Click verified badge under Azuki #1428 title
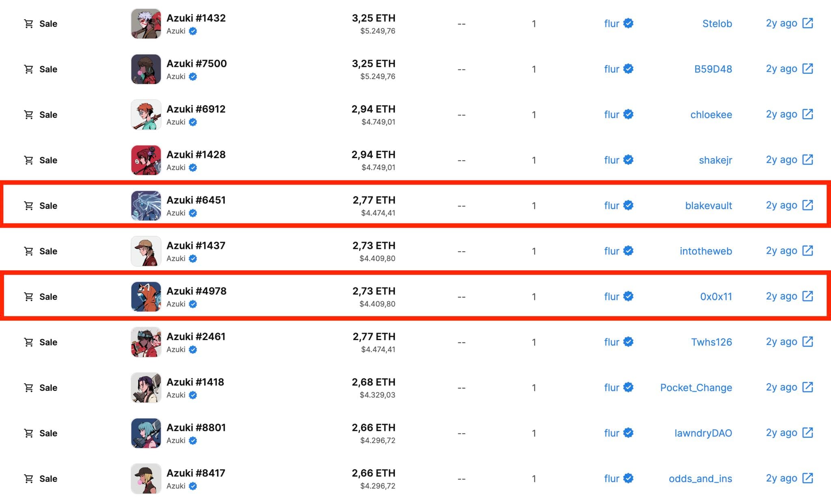 click(193, 168)
